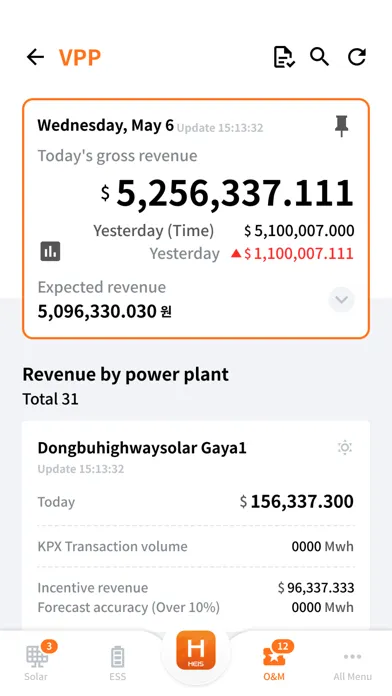Open the document report icon
Viewport: 392px width, 696px height.
click(283, 57)
